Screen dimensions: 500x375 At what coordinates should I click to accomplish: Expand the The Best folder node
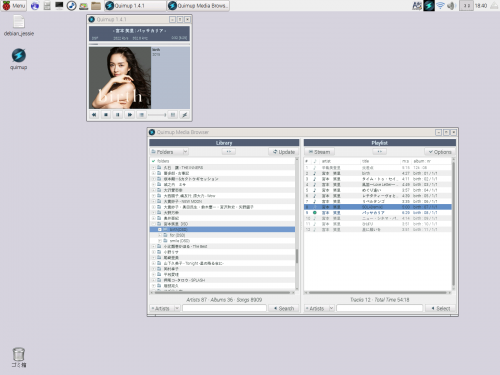pos(153,246)
